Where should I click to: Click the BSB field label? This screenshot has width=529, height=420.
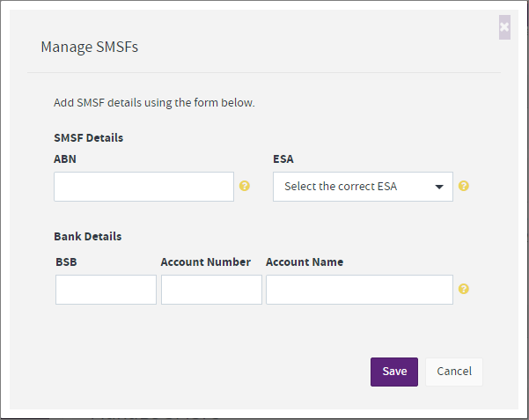click(66, 262)
